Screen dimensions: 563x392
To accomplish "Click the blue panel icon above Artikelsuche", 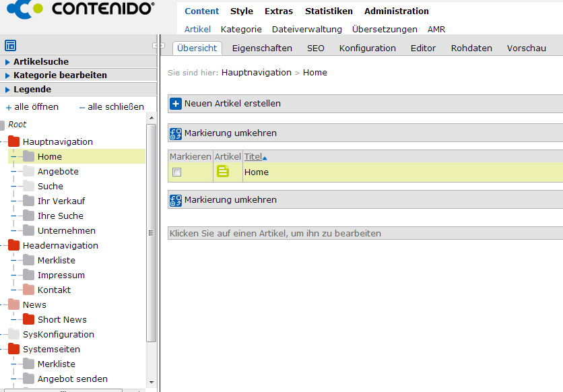I will tap(10, 46).
